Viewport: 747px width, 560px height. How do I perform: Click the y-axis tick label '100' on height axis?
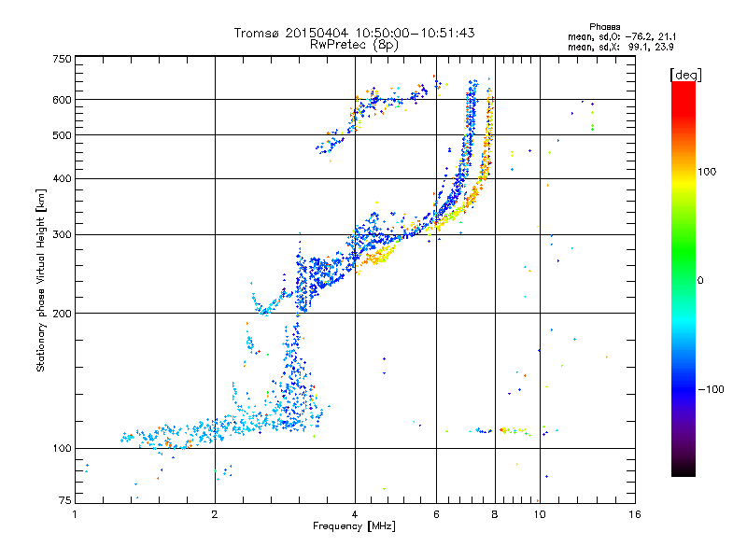pos(62,449)
